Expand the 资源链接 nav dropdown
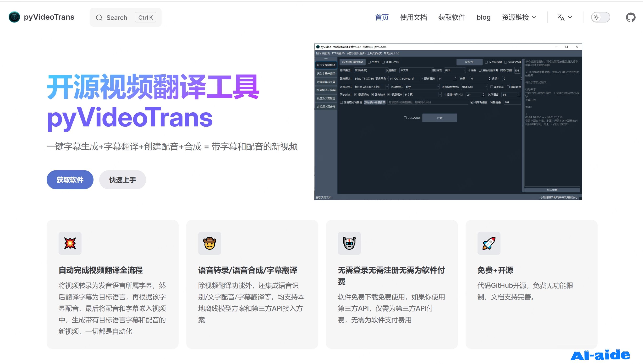The image size is (643, 364). (x=519, y=17)
